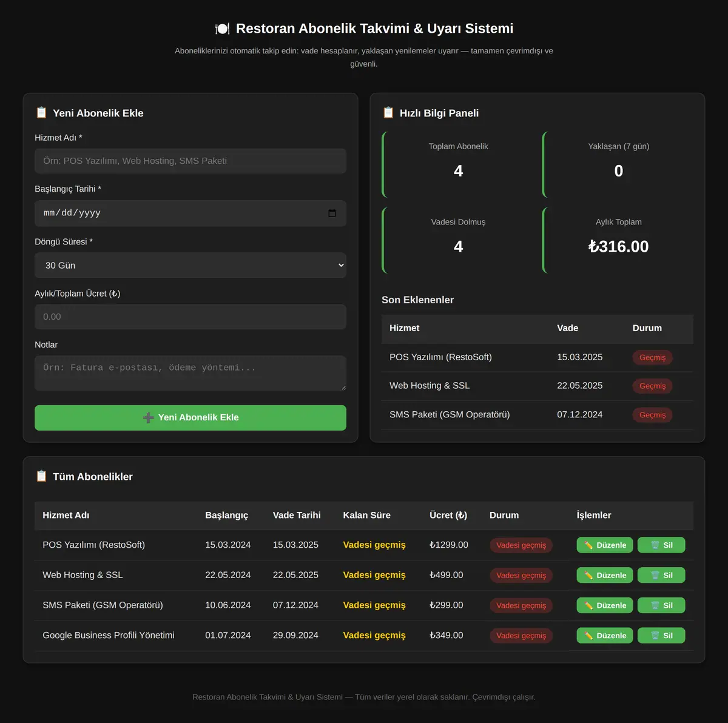Edit the POS Yazılımı (RestoSoft) subscription
The image size is (728, 723).
tap(605, 545)
